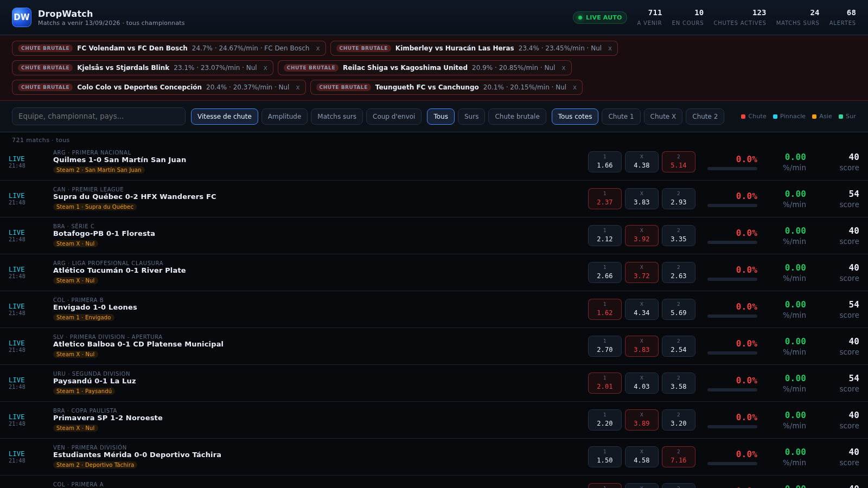The width and height of the screenshot is (868, 488).
Task: Close the Kjelsås vs Stjørdals Blink alert
Action: [265, 68]
